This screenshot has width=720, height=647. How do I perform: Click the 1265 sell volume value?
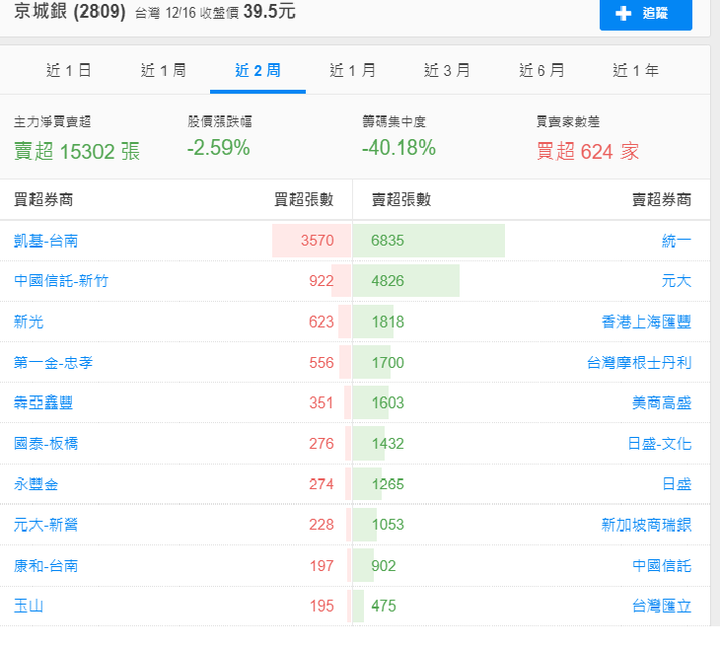tap(388, 484)
